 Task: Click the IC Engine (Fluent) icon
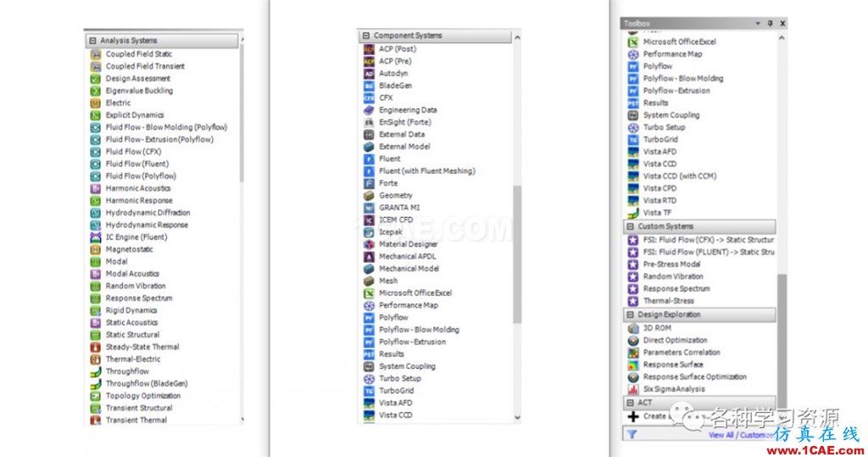[96, 237]
